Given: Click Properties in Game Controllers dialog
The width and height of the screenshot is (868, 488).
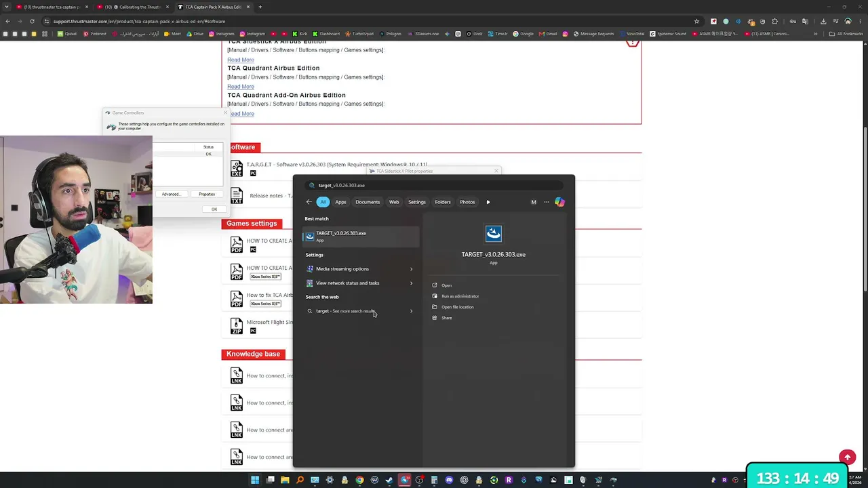Looking at the screenshot, I should pos(207,195).
